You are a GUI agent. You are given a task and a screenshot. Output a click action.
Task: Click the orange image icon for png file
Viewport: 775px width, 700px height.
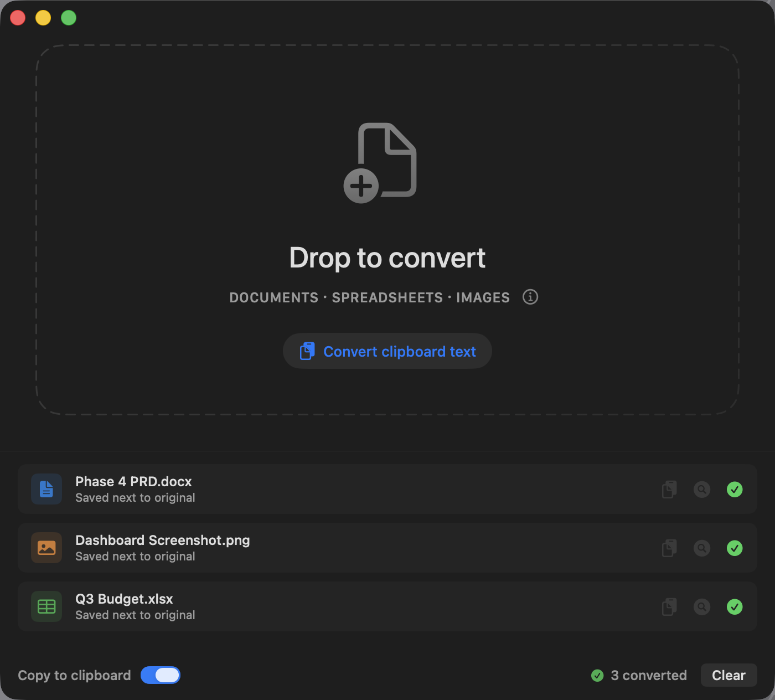tap(46, 548)
